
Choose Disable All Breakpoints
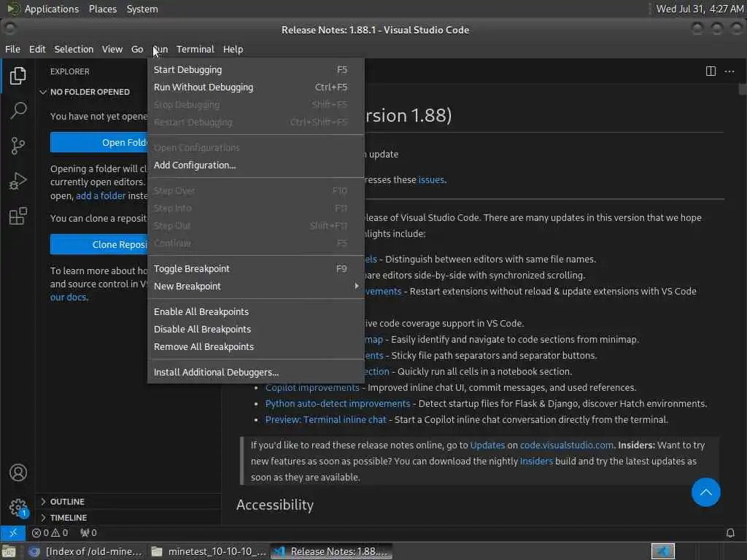[256, 329]
